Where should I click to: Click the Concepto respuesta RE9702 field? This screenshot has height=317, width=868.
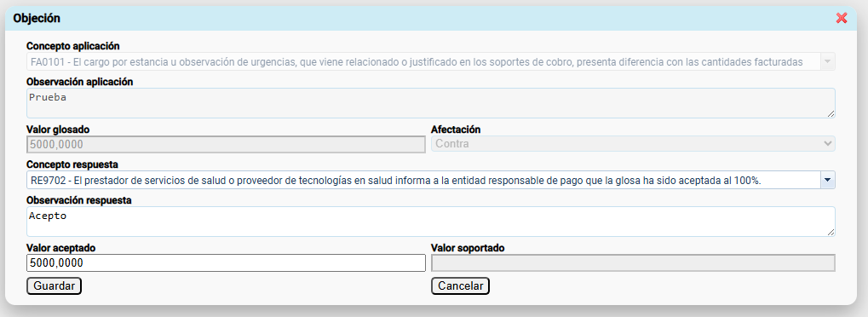[x=423, y=180]
